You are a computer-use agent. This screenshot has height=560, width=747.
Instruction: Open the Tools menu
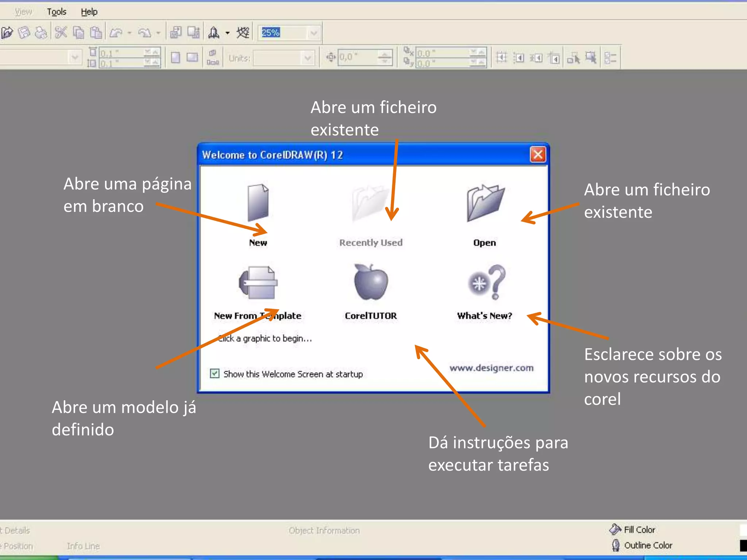tap(57, 12)
